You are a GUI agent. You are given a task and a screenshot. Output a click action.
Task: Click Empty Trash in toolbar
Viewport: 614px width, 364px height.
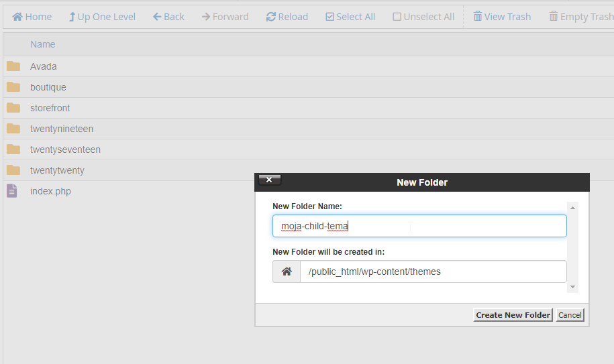582,17
